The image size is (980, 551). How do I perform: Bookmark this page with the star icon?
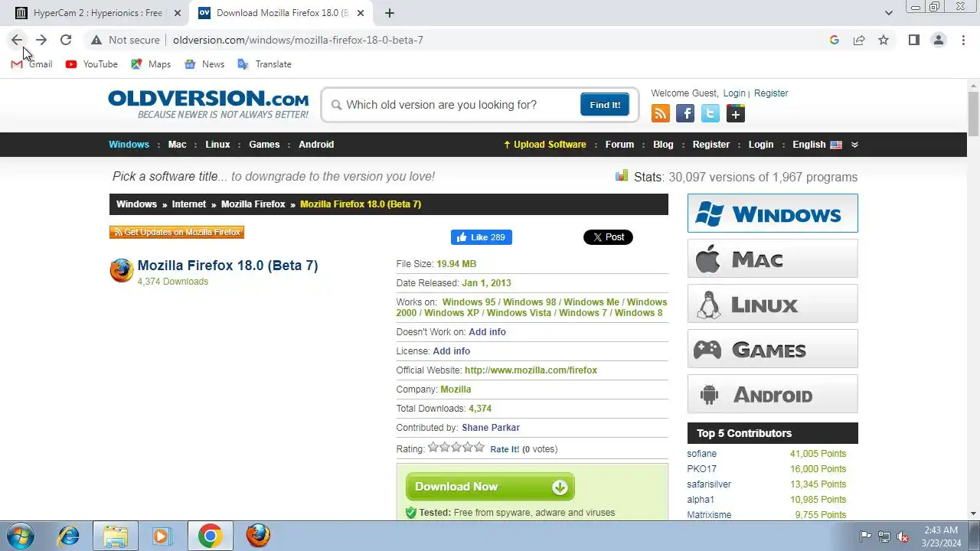click(884, 40)
